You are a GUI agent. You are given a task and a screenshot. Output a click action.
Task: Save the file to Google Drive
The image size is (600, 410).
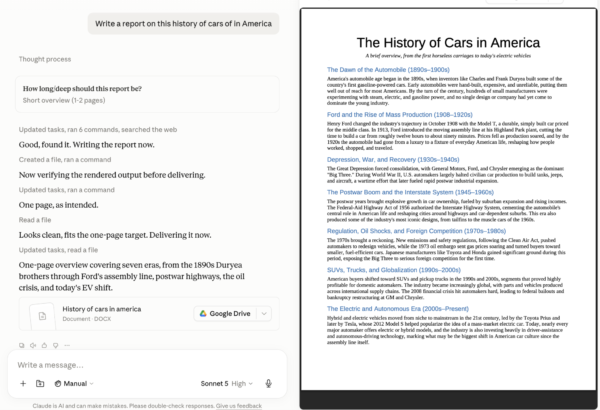225,314
